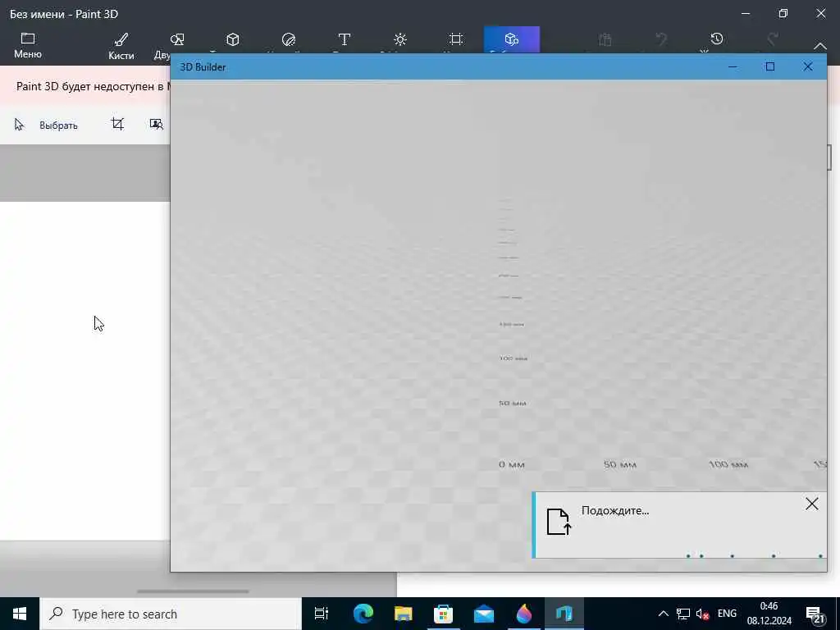Open the Canvas tool in Paint 3D
The width and height of the screenshot is (840, 630).
[x=456, y=39]
